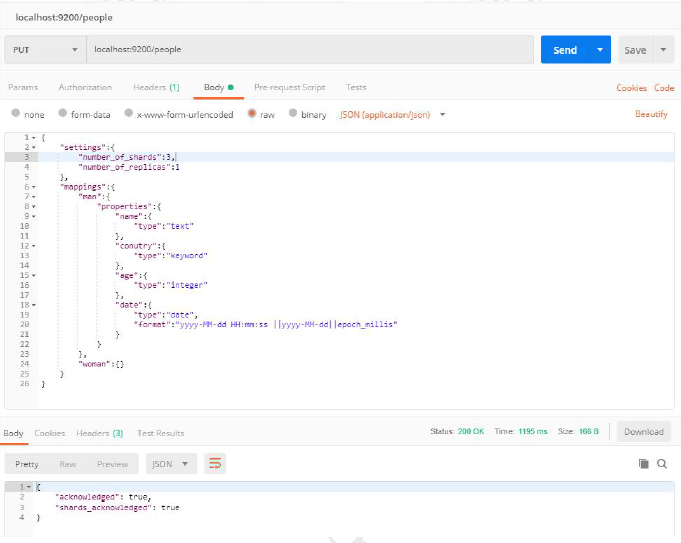
Task: Select the form-data body type
Action: (63, 114)
